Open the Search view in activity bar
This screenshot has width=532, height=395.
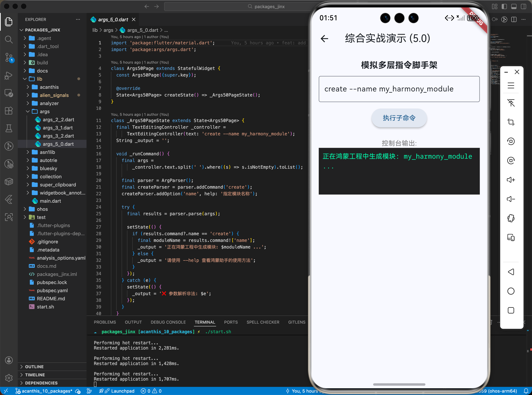point(9,39)
